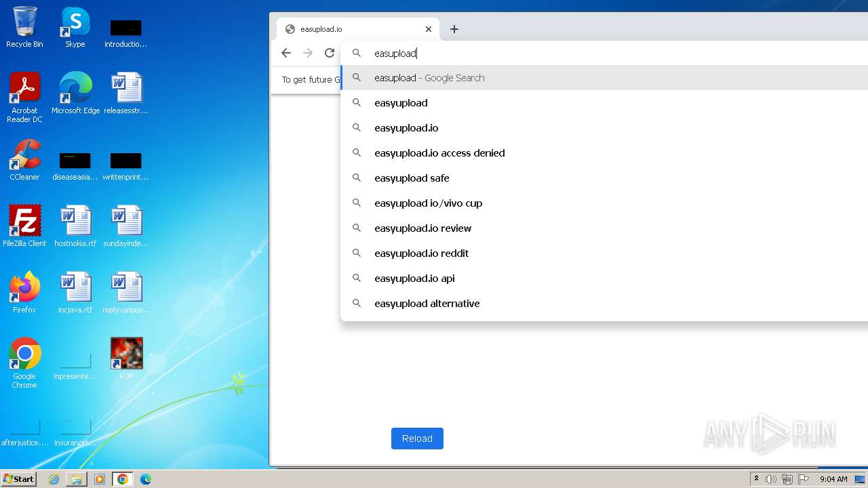Select the easupload.io tab
This screenshot has width=868, height=488.
(x=358, y=29)
